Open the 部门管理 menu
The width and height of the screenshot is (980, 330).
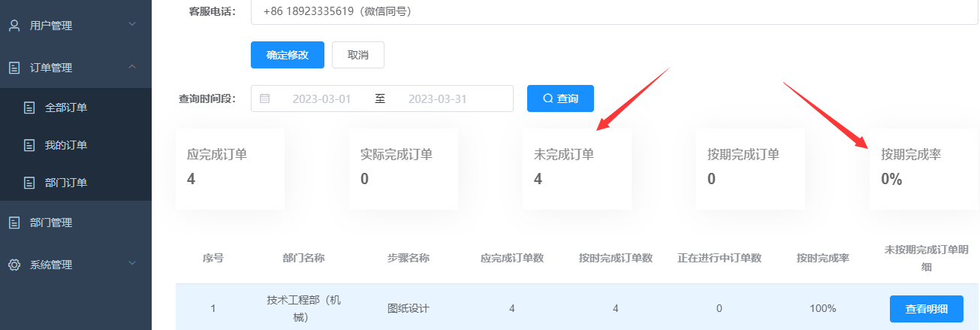[x=76, y=223]
